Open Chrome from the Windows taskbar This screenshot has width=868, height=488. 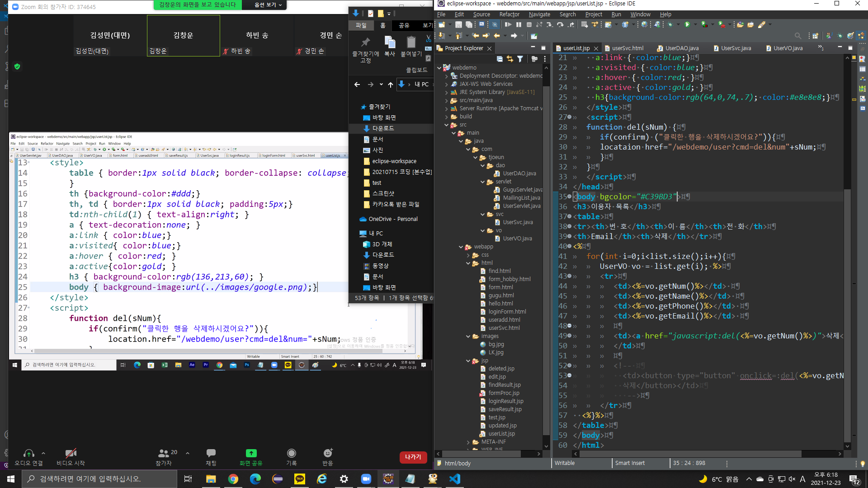233,479
